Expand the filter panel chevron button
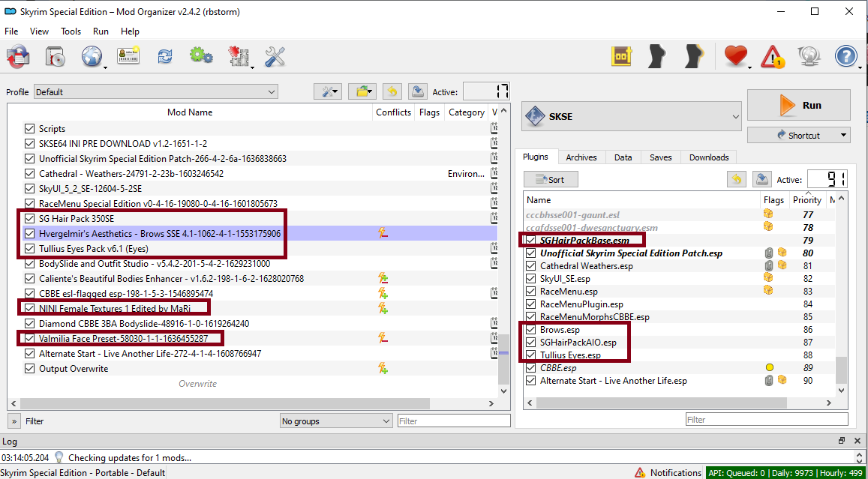 [14, 421]
